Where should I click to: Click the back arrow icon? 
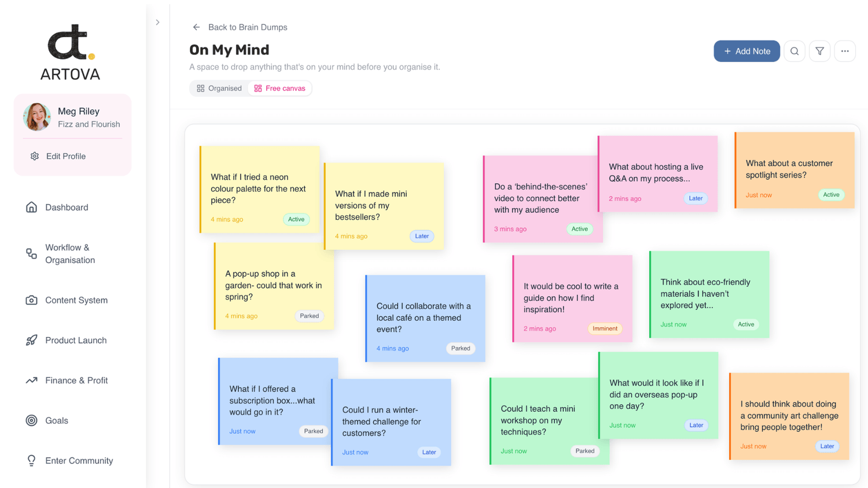pyautogui.click(x=196, y=27)
